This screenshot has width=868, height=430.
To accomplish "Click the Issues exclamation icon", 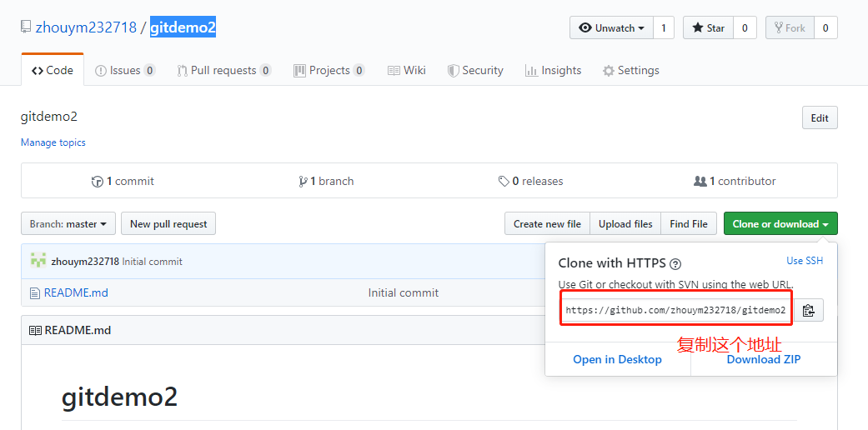I will coord(101,71).
